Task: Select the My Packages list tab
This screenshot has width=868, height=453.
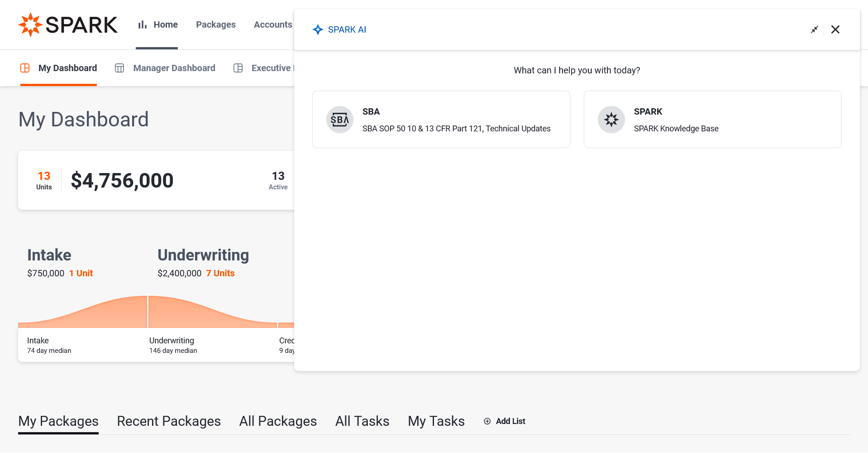Action: 58,421
